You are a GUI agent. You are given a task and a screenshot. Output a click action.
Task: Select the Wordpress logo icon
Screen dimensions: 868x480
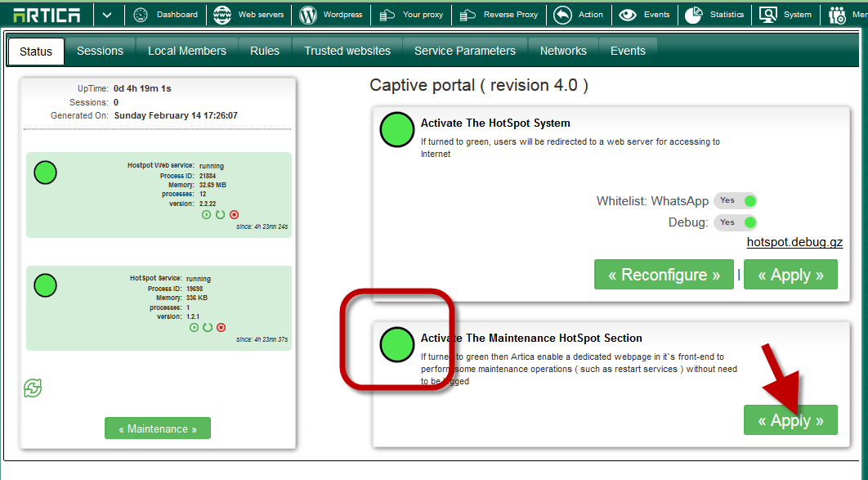[x=308, y=15]
